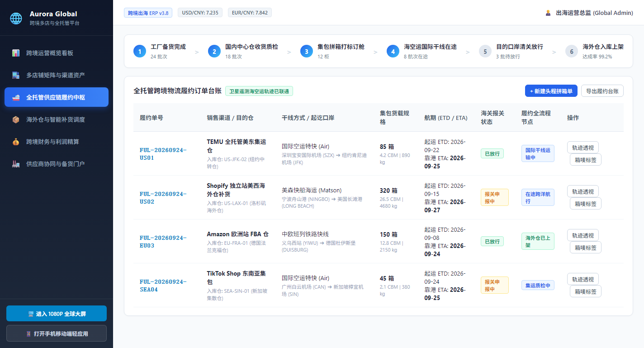Click the store icon beside 多店铺矩阵与渠道资产
The height and width of the screenshot is (348, 644).
click(x=16, y=75)
